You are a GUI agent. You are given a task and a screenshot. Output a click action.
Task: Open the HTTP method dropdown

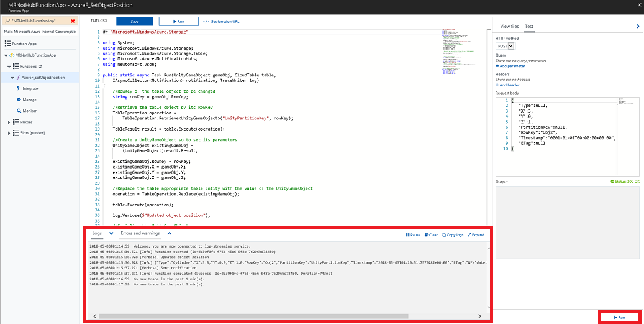[504, 46]
